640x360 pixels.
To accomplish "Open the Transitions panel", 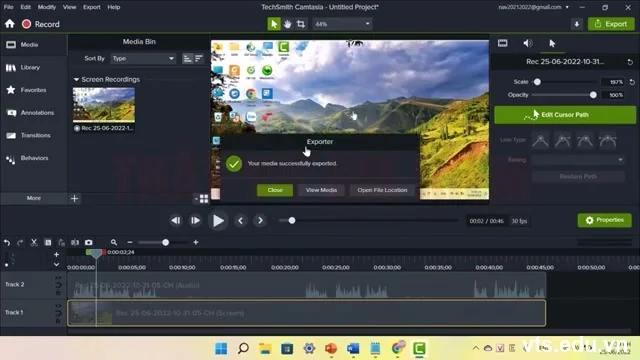I will [x=29, y=135].
